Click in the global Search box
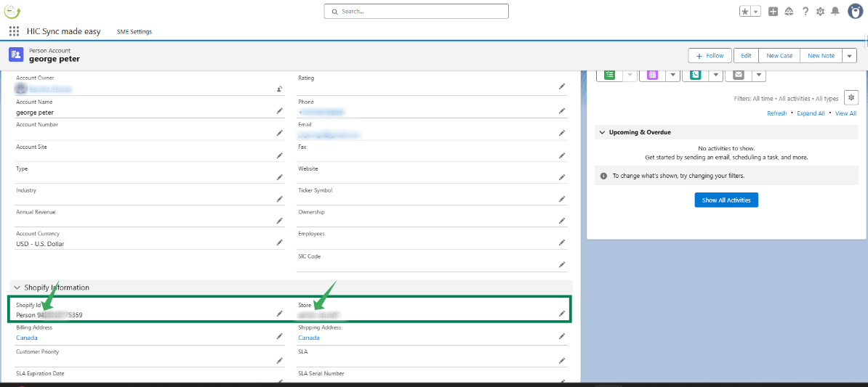This screenshot has width=868, height=387. point(416,12)
